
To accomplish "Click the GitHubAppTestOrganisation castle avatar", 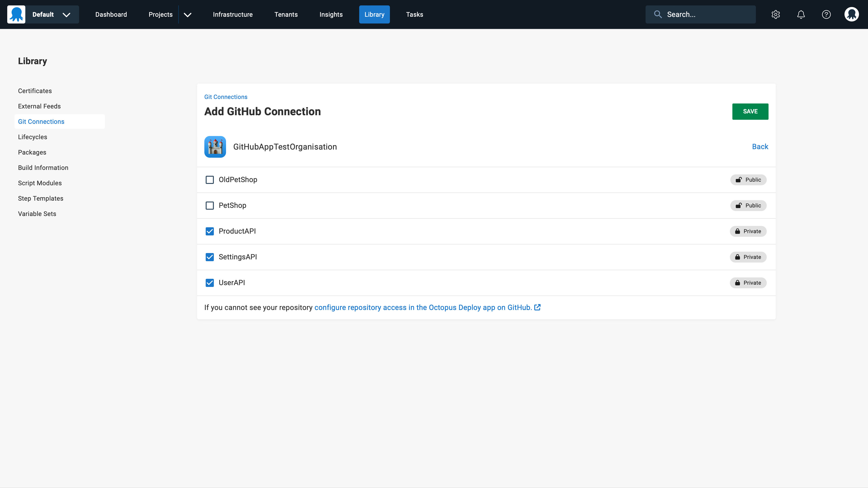I will click(215, 147).
